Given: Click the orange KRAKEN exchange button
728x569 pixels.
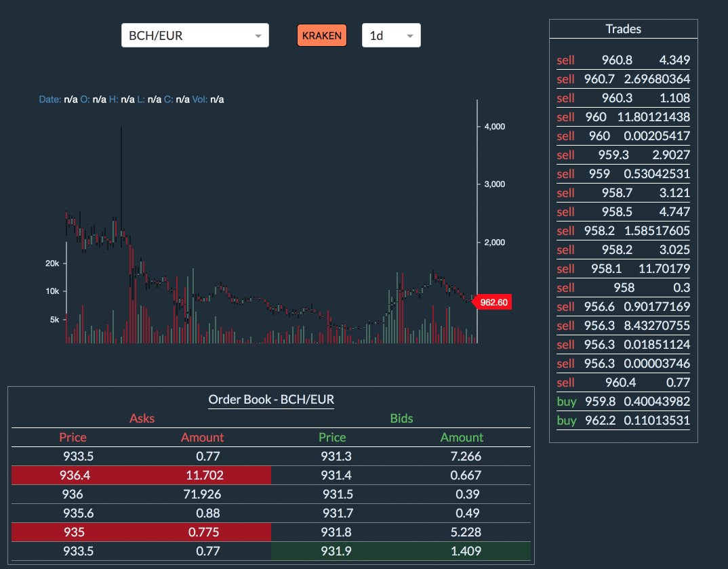Looking at the screenshot, I should [x=321, y=35].
